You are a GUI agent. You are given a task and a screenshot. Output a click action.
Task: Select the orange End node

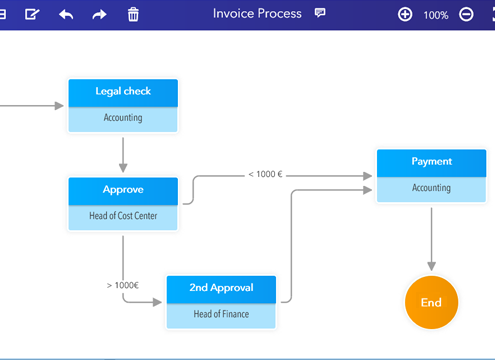point(431,302)
